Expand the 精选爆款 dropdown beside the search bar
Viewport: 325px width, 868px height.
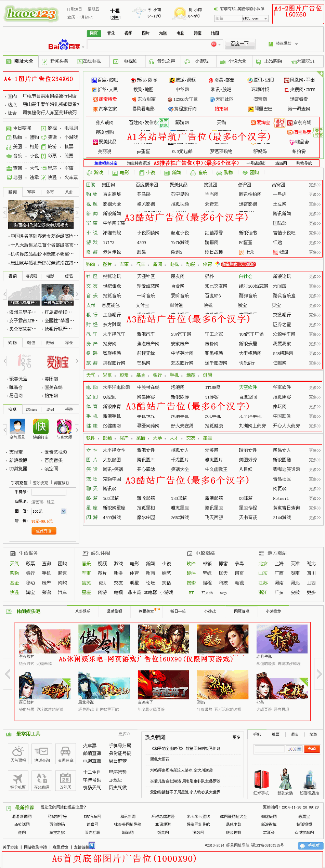pos(296,44)
